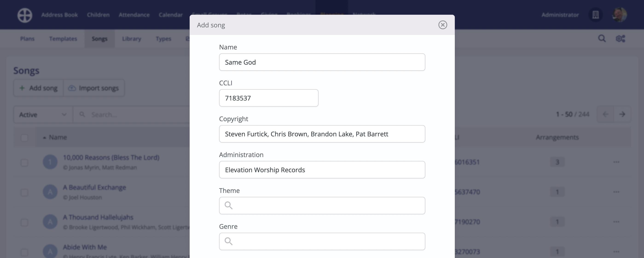Image resolution: width=644 pixels, height=258 pixels.
Task: Open the Address Book module
Action: [60, 15]
